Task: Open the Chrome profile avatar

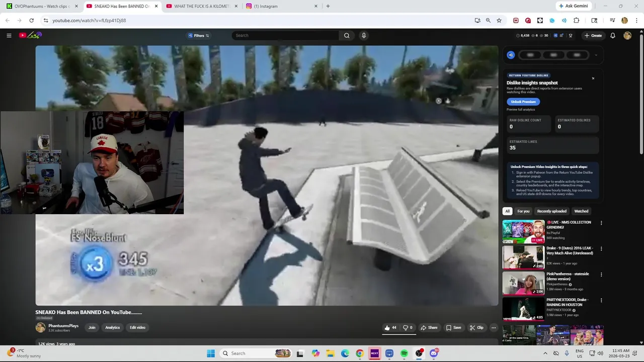Action: coord(624,21)
